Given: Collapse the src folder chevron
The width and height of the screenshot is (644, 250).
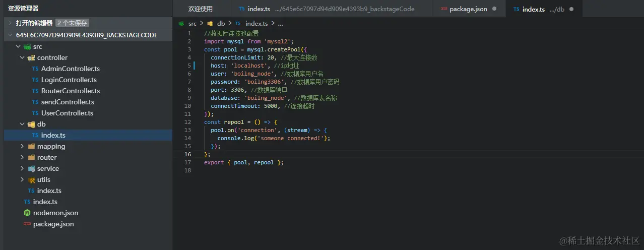Looking at the screenshot, I should click(x=18, y=46).
